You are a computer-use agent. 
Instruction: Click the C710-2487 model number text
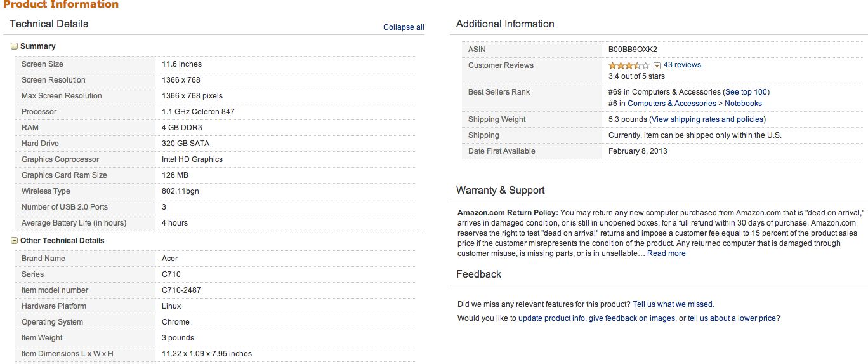tap(181, 290)
